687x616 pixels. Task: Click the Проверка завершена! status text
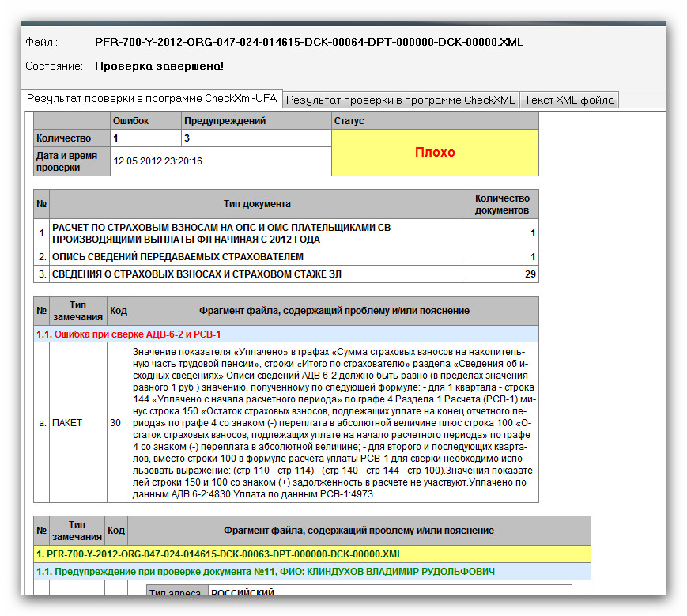click(159, 66)
